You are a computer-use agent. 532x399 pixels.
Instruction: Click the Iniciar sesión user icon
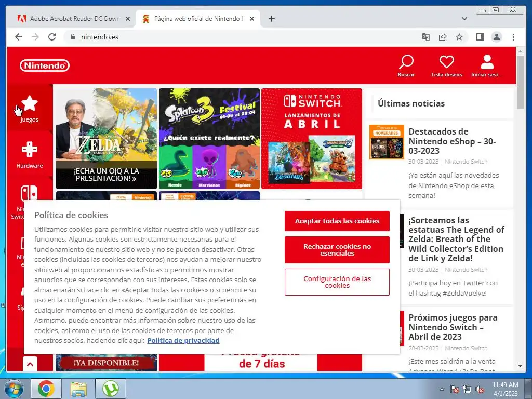[487, 66]
